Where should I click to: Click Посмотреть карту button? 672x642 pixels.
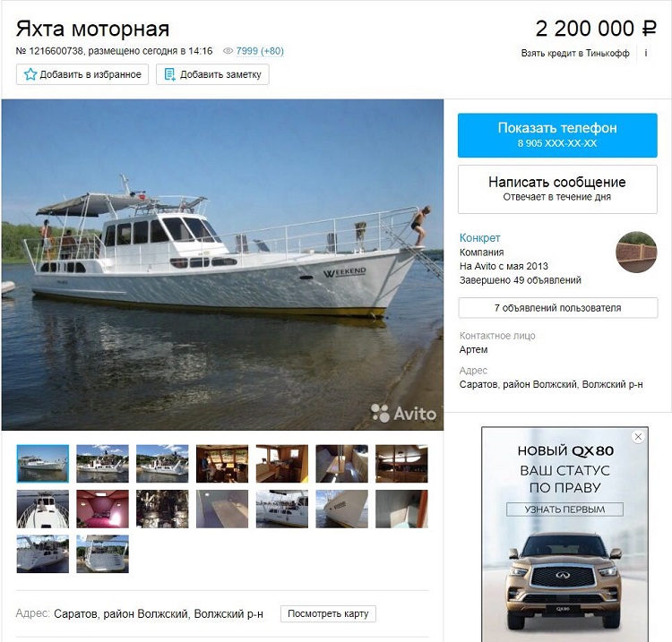(328, 613)
